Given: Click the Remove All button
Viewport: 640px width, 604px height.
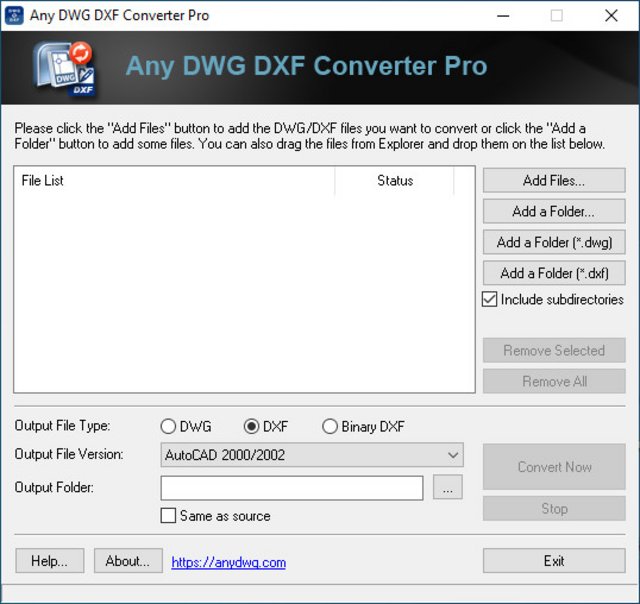Looking at the screenshot, I should pyautogui.click(x=554, y=381).
